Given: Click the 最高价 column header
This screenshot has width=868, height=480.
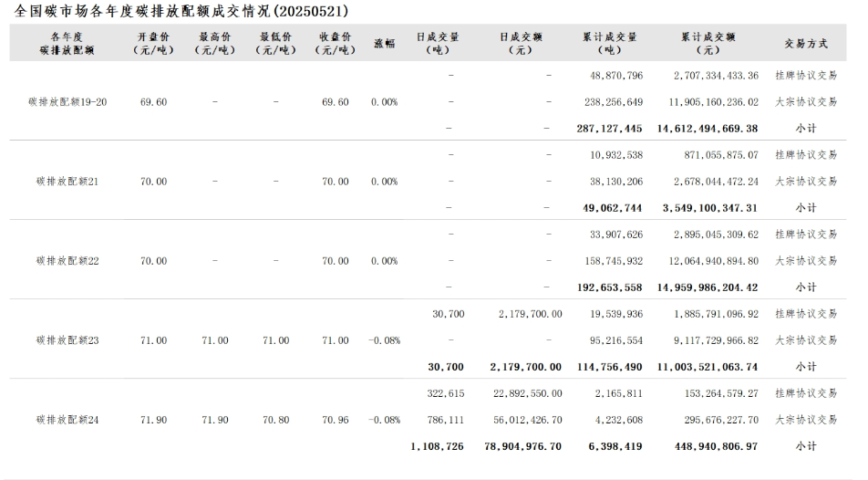Looking at the screenshot, I should [x=215, y=43].
